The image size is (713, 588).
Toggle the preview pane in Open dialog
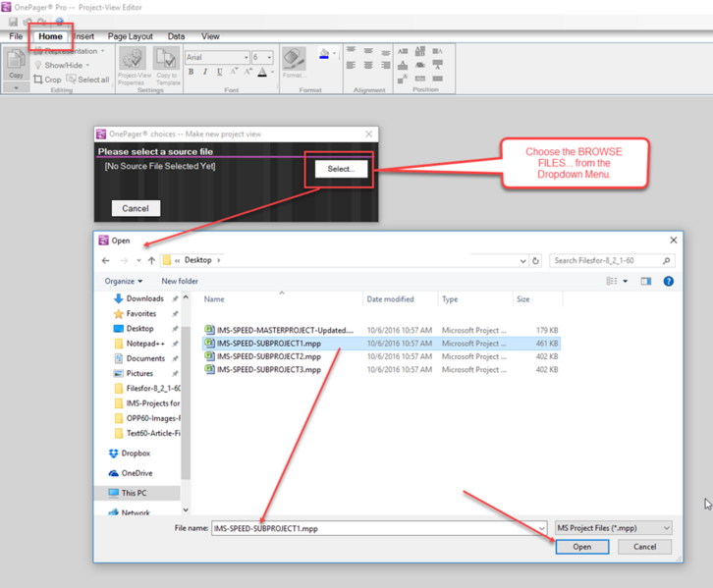tap(645, 282)
